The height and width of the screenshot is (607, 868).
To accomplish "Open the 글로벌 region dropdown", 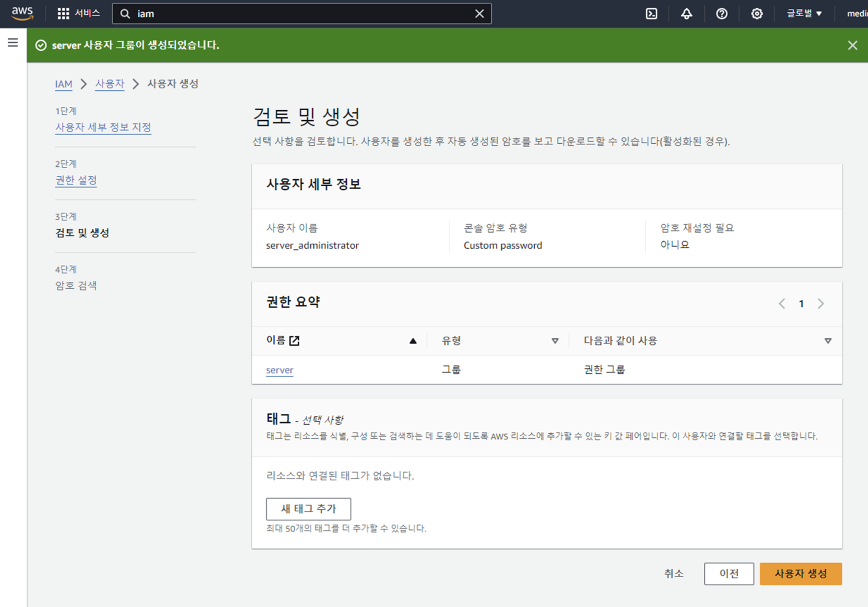I will tap(804, 13).
